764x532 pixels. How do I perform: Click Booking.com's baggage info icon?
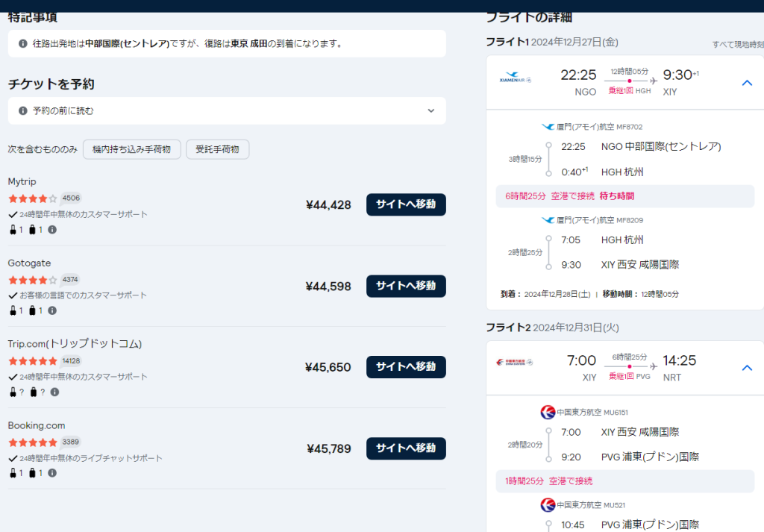click(52, 473)
